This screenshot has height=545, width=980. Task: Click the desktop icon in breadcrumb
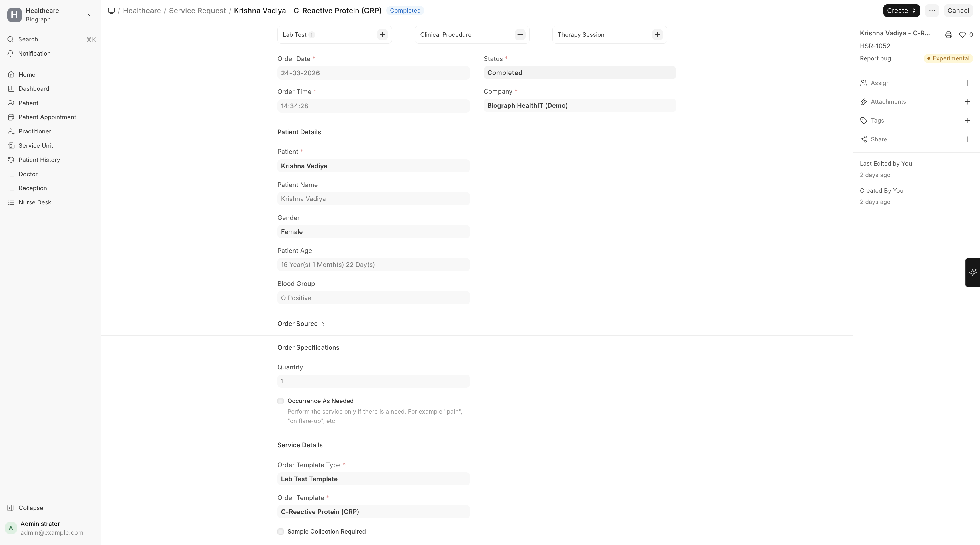tap(111, 11)
